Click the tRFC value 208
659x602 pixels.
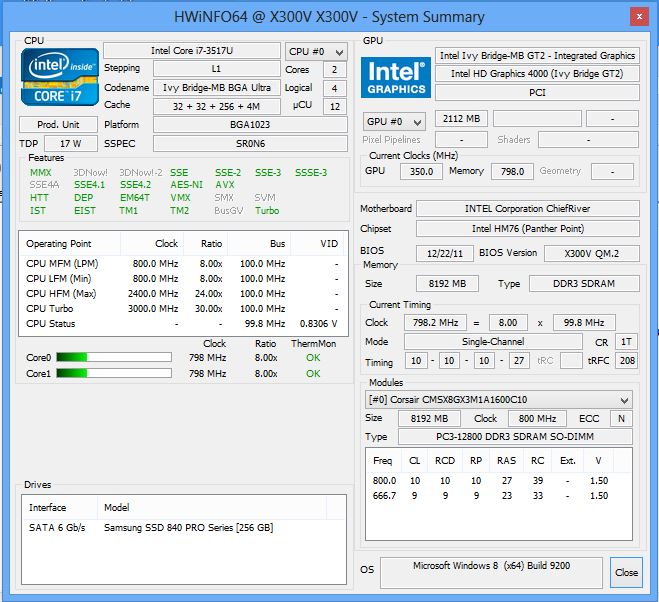[626, 360]
